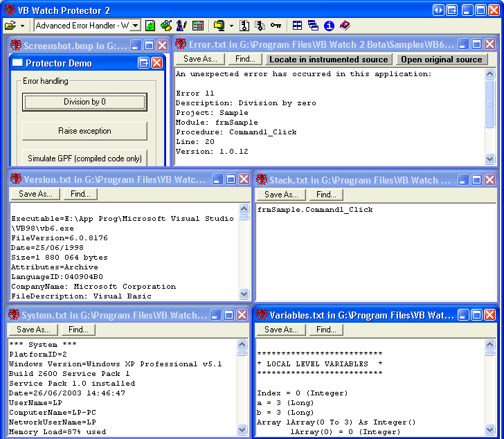Screen dimensions: 504x439
Task: Click Save As in the Version.txt window
Action: 35,194
